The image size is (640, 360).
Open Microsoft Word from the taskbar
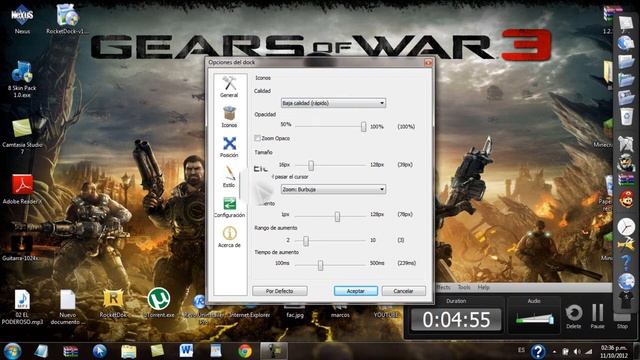point(186,351)
